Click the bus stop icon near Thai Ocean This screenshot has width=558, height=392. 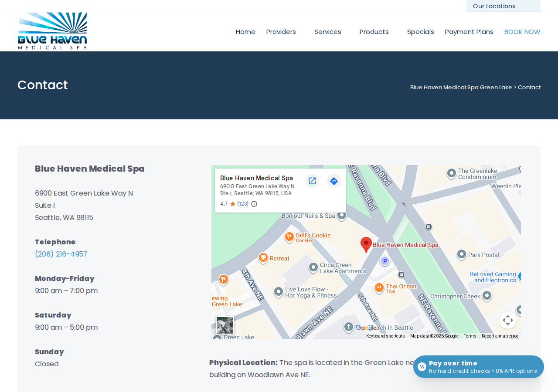[x=401, y=274]
